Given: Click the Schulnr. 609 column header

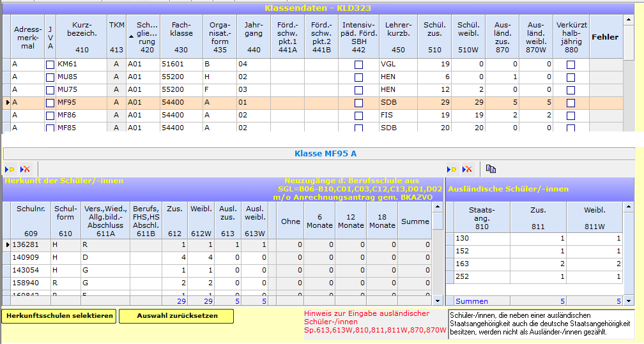Looking at the screenshot, I should click(x=31, y=220).
